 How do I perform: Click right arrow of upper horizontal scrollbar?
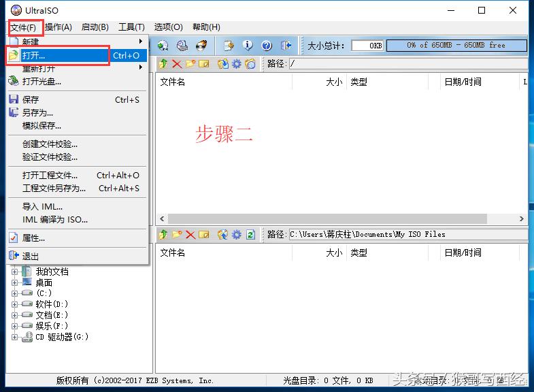[521, 218]
